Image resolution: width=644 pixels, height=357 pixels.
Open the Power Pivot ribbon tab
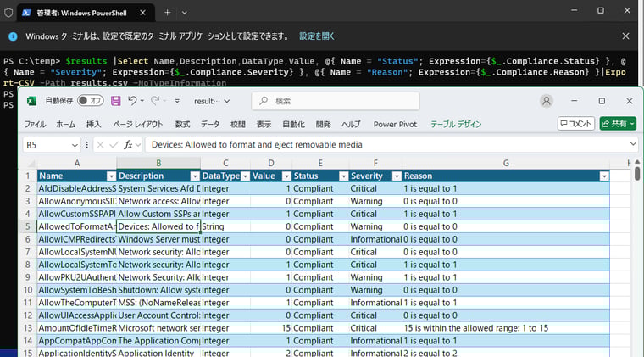tap(395, 124)
